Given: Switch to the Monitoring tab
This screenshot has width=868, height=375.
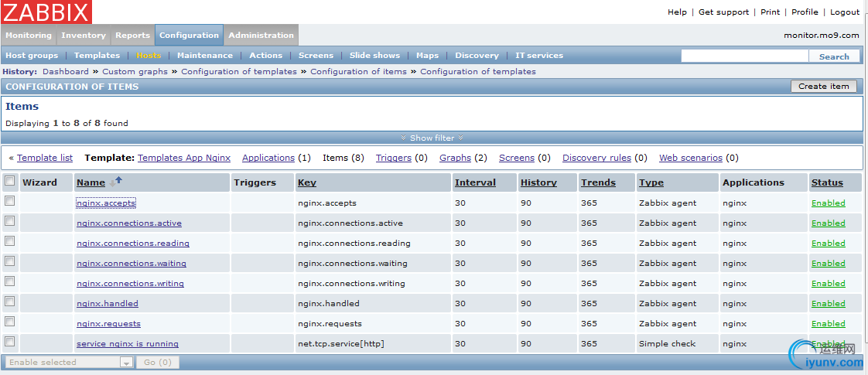Looking at the screenshot, I should pyautogui.click(x=29, y=35).
